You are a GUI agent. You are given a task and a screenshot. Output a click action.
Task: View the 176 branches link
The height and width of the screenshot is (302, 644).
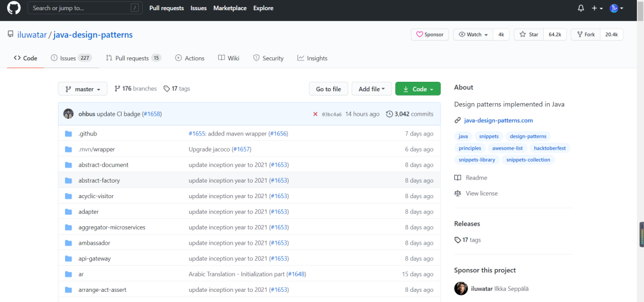pyautogui.click(x=135, y=88)
